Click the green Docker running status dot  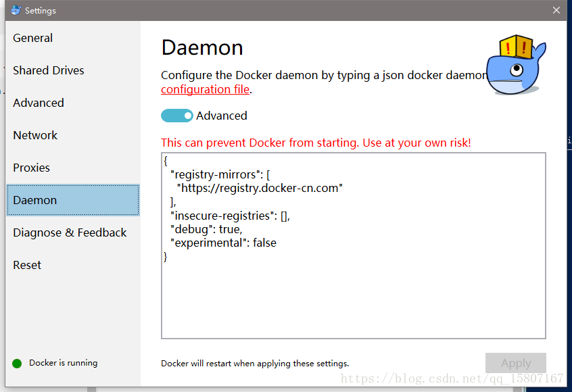17,363
